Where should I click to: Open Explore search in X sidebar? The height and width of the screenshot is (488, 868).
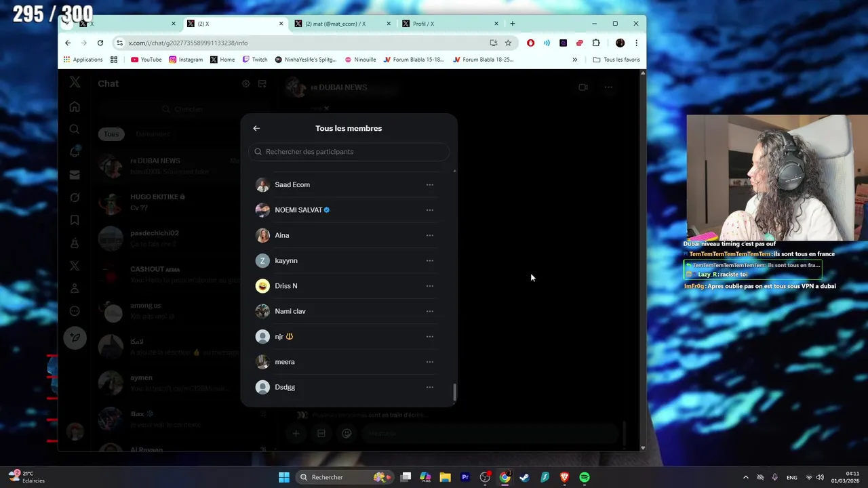[75, 129]
